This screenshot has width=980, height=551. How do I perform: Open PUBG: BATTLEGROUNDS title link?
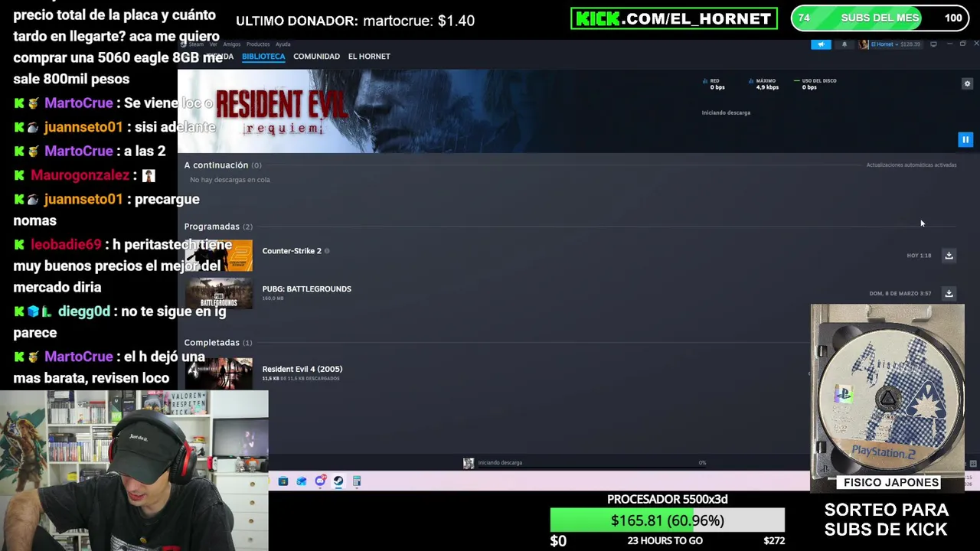(306, 289)
